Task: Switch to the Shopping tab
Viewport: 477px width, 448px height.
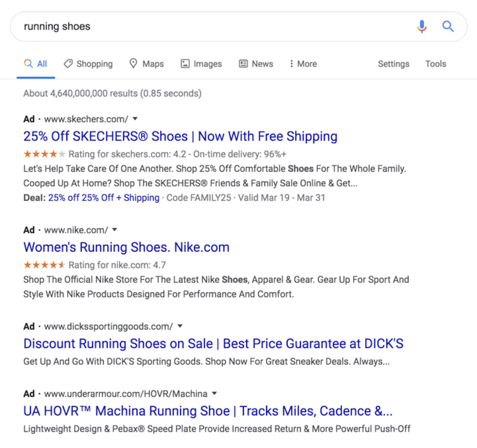Action: pyautogui.click(x=88, y=64)
